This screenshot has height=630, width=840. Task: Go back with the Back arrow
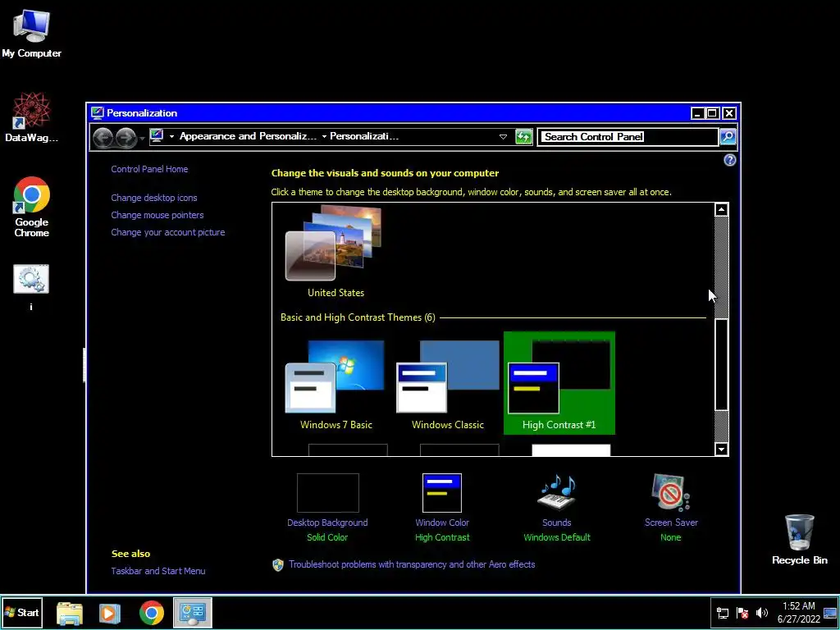pos(103,138)
